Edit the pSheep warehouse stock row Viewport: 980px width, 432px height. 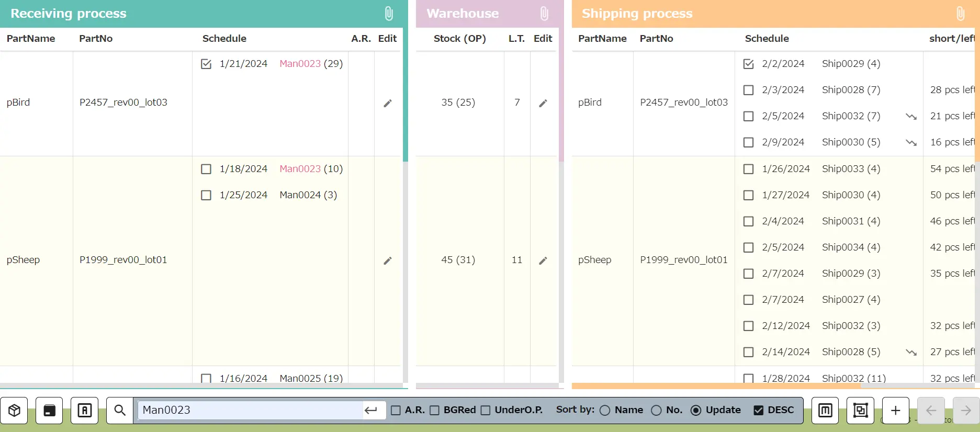pos(543,260)
